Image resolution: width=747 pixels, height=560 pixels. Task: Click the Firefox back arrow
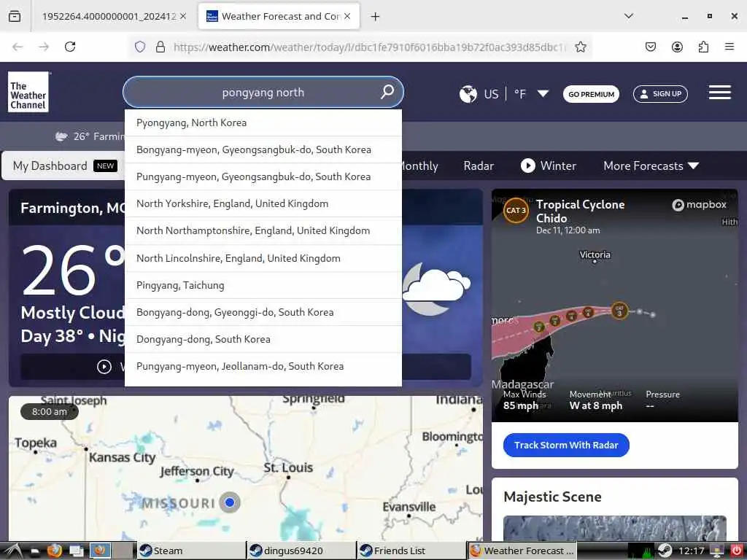tap(18, 47)
